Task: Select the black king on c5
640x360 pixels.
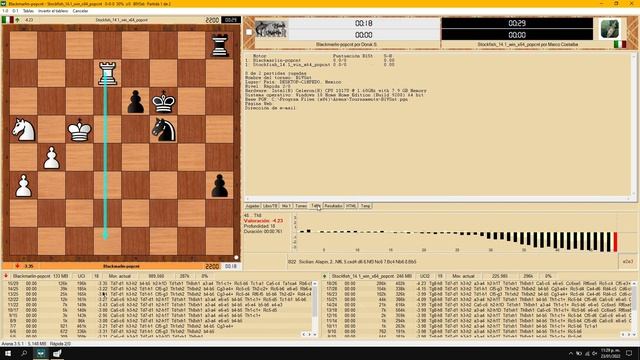Action: tap(79, 130)
